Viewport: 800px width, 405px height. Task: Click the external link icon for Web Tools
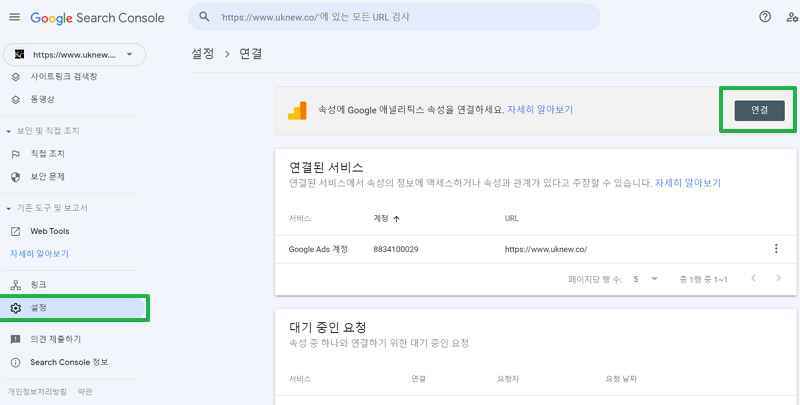tap(16, 231)
